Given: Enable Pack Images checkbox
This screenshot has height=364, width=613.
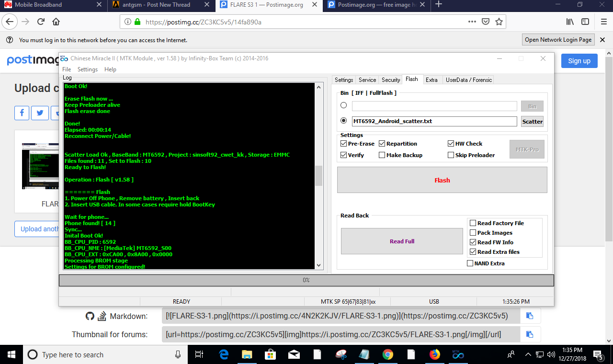Looking at the screenshot, I should click(491, 232).
